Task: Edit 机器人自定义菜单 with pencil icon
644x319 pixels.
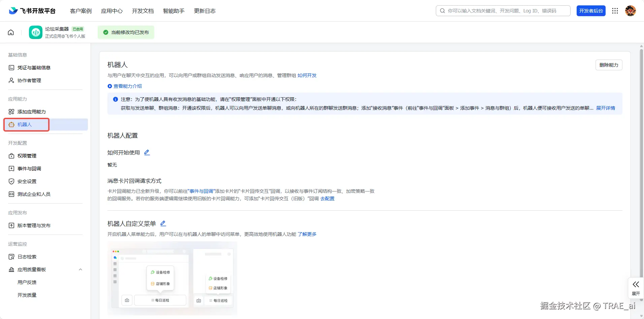Action: click(x=163, y=223)
